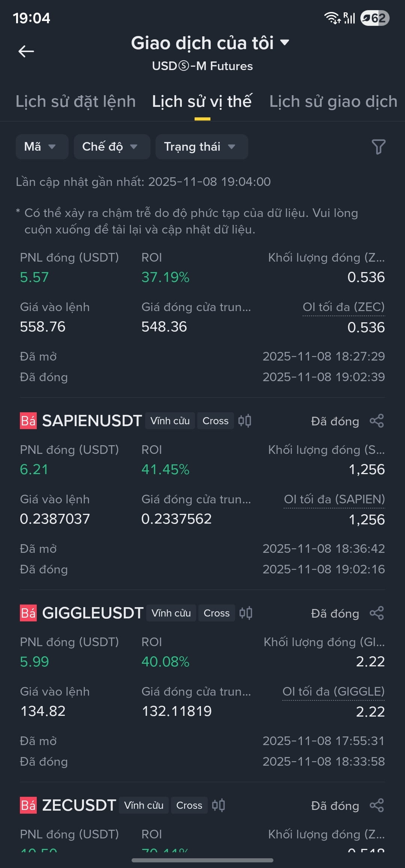Open the GIGGLEUSDT candlestick chart icon
Image resolution: width=405 pixels, height=868 pixels.
click(246, 613)
